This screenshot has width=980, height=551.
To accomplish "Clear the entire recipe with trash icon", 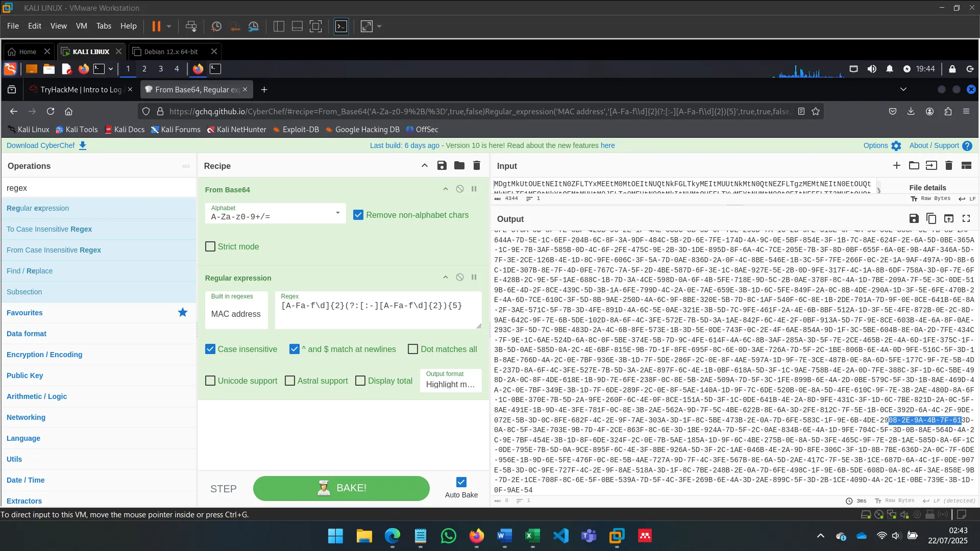I will 476,165.
